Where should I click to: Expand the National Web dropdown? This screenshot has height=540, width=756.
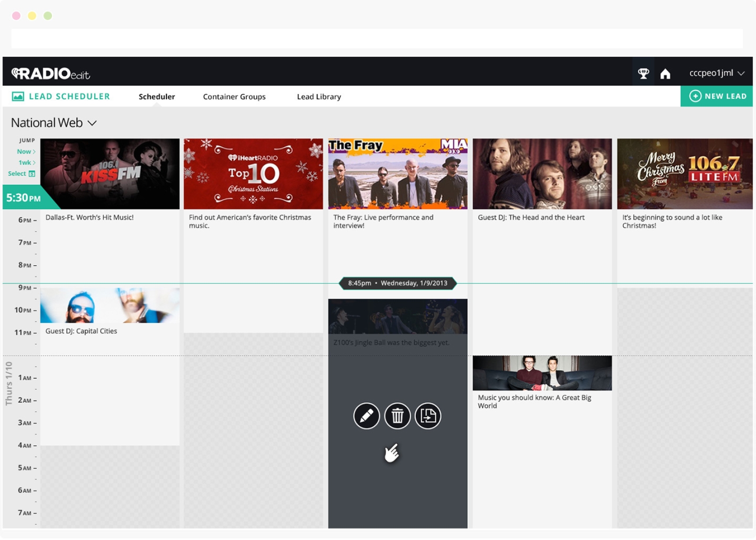54,123
